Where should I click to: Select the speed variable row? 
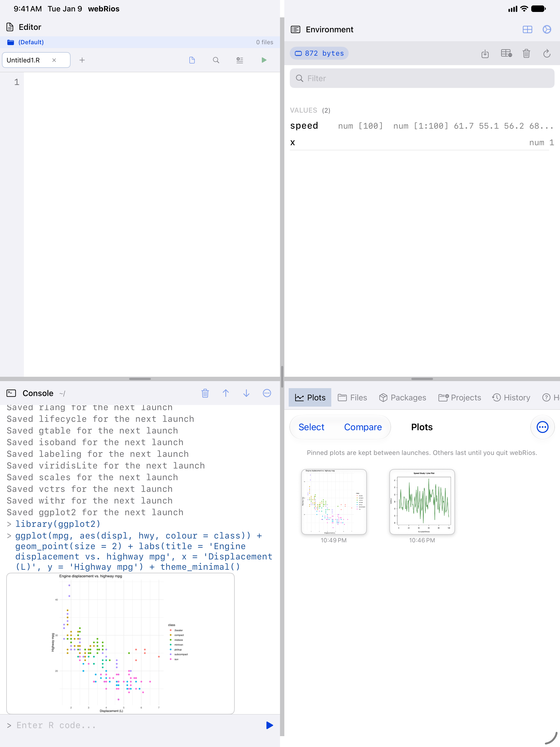coord(422,126)
